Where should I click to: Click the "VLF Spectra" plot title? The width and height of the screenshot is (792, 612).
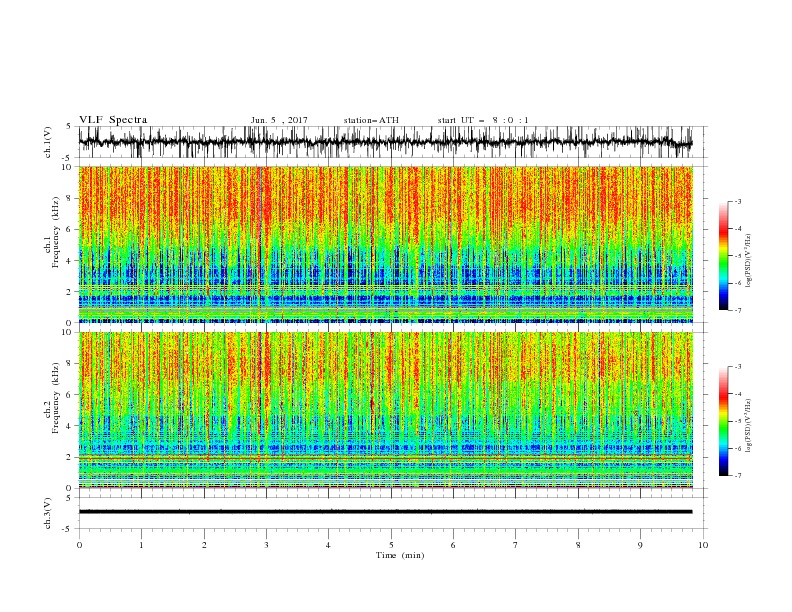[x=113, y=120]
